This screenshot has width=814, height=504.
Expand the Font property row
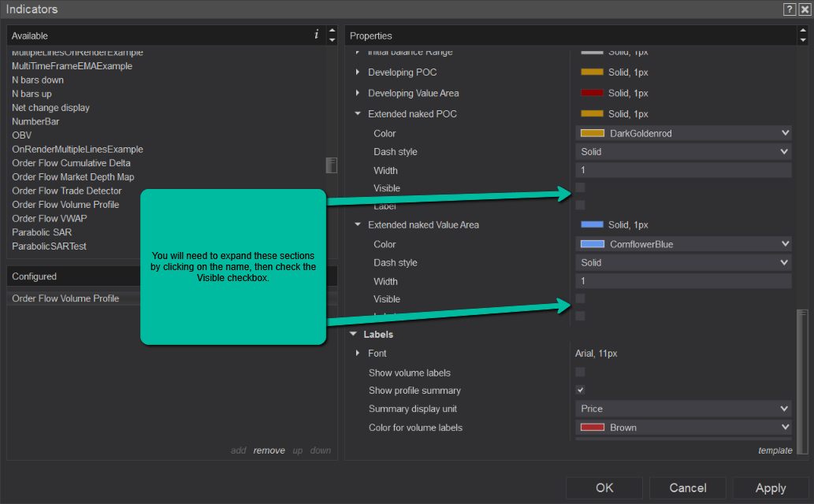pyautogui.click(x=358, y=354)
